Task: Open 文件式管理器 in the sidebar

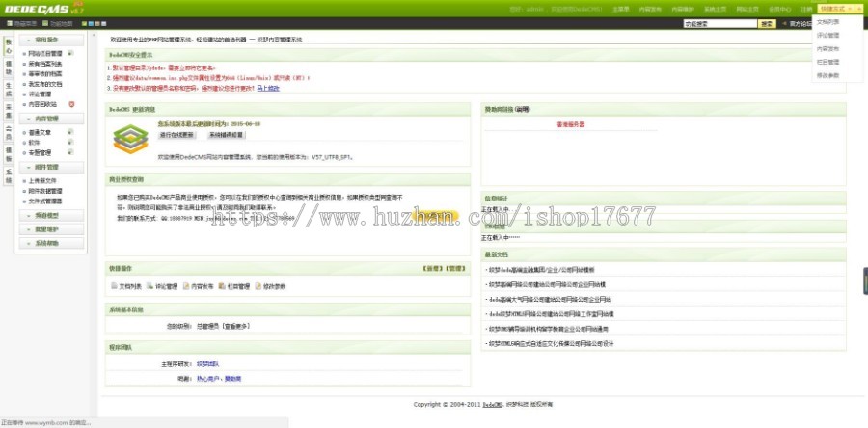Action: 45,201
